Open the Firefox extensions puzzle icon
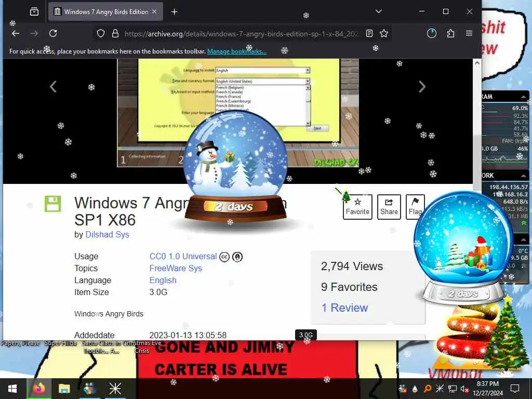Screen dimensions: 532x399 coord(450,33)
